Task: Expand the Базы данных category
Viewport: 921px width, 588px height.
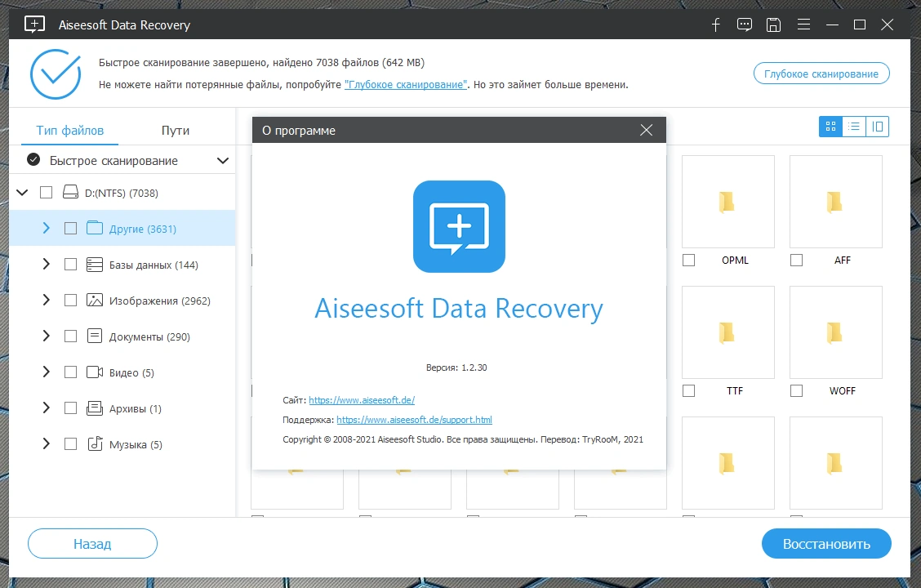Action: coord(46,265)
